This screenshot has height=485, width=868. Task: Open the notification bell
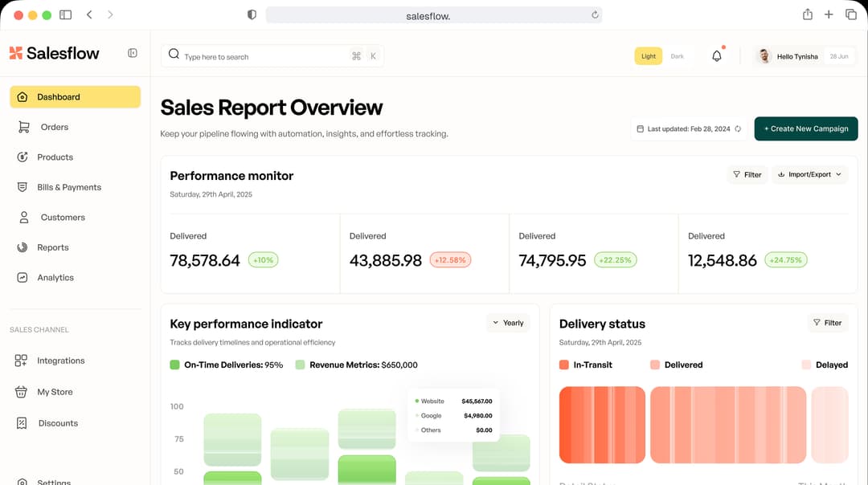pos(716,55)
